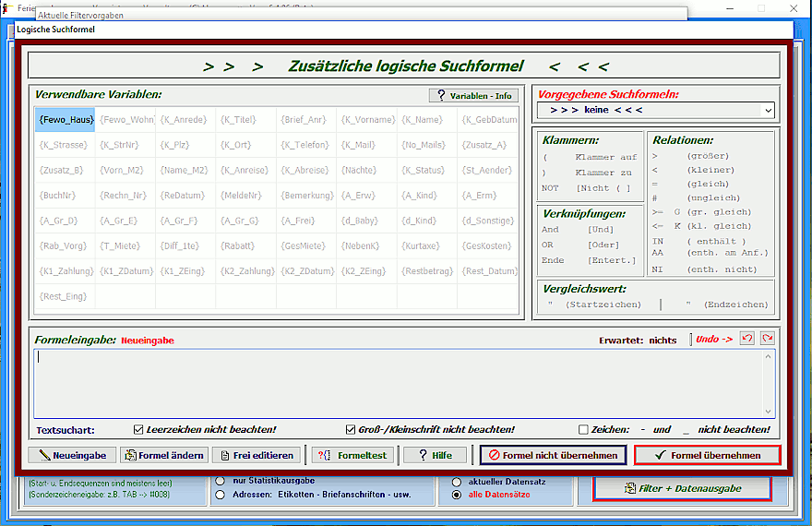
Task: Open Frei editieren mode
Action: pyautogui.click(x=256, y=455)
